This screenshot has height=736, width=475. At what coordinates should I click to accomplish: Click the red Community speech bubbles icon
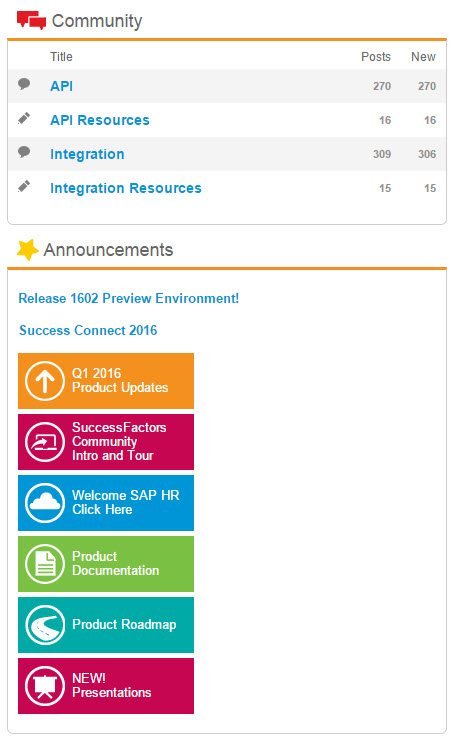31,20
